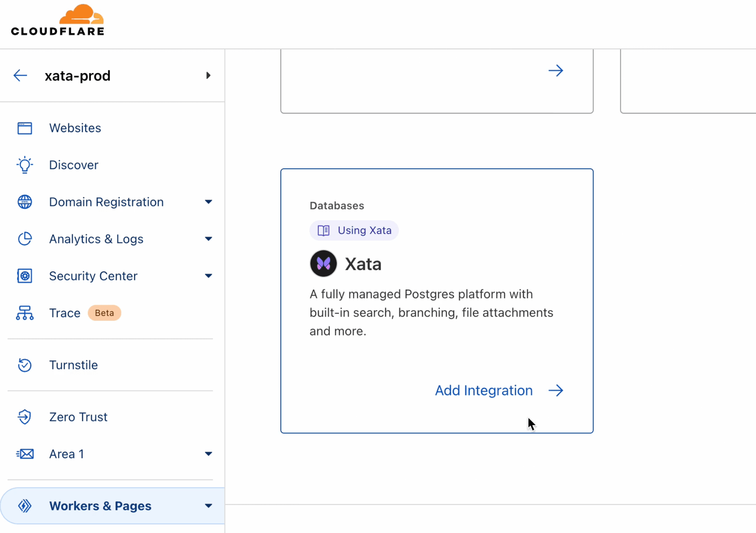Click the Using Xata documentation link

pyautogui.click(x=354, y=230)
